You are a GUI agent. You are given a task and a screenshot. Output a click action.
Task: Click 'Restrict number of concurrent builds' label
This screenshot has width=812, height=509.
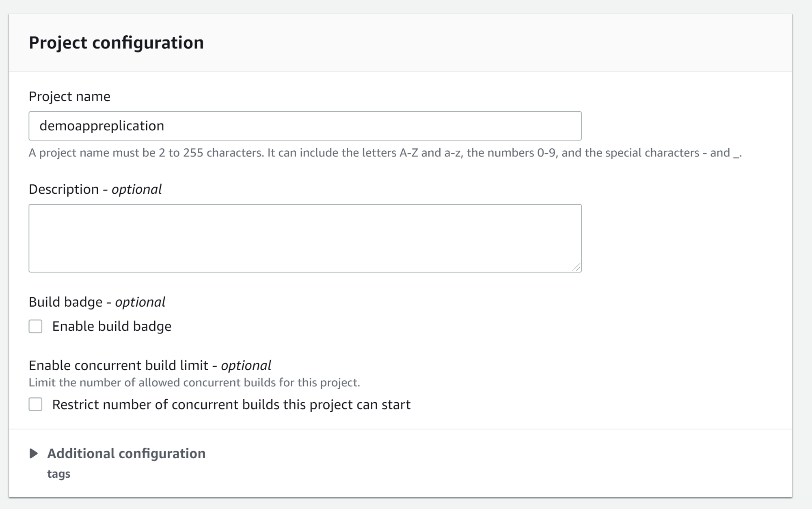pos(231,405)
